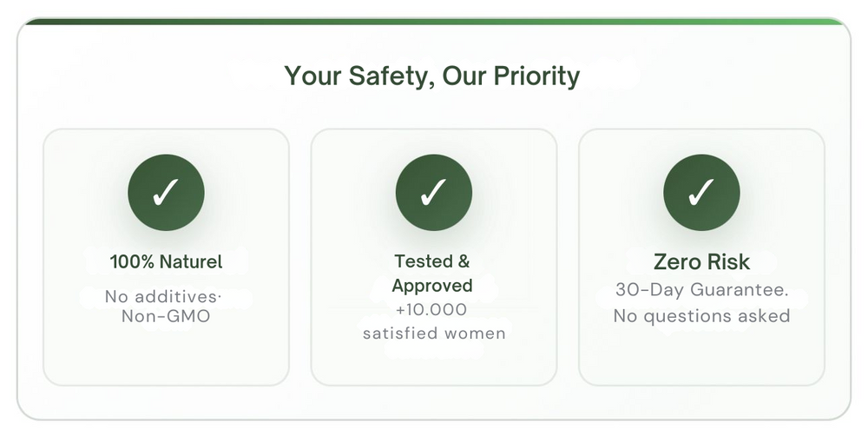The image size is (868, 429).
Task: Click the 'Non-GMO' text
Action: (166, 317)
